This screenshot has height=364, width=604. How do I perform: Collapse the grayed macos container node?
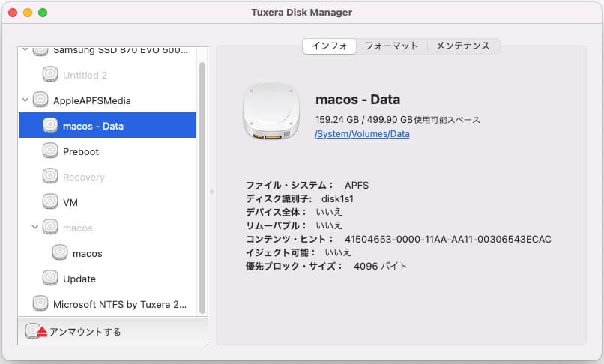click(x=35, y=227)
